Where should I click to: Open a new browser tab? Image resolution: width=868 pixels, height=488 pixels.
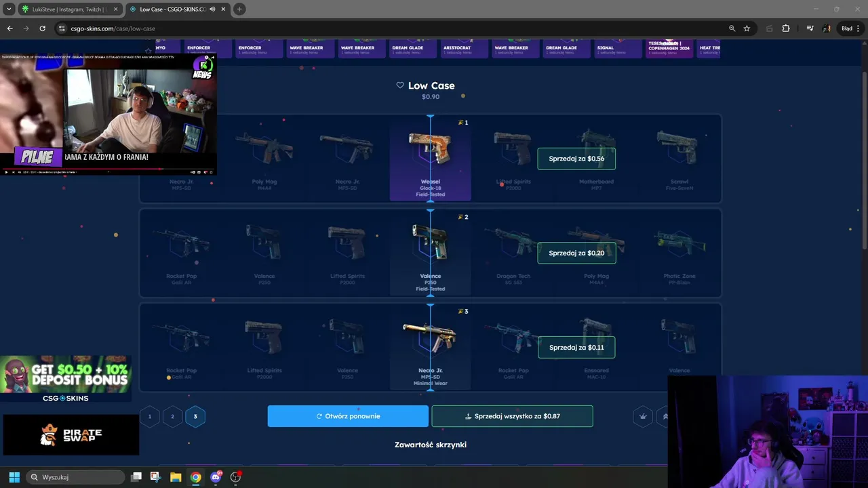(239, 9)
